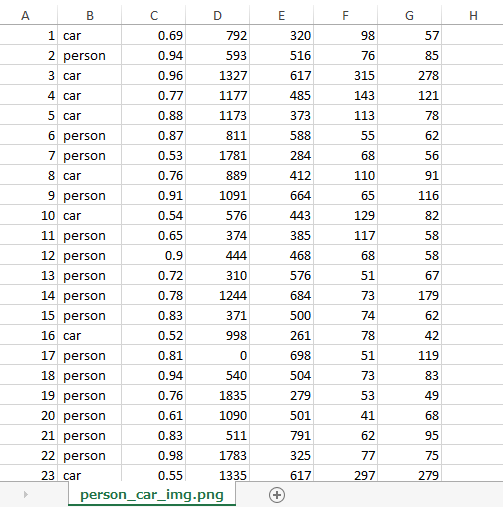The width and height of the screenshot is (503, 507).
Task: Click cell containing 791
Action: [282, 435]
